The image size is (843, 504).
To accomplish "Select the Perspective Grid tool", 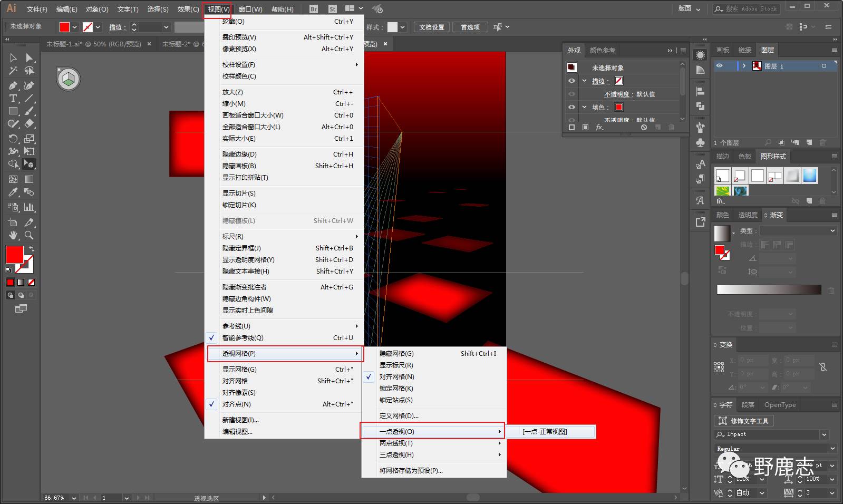I will pos(29,164).
